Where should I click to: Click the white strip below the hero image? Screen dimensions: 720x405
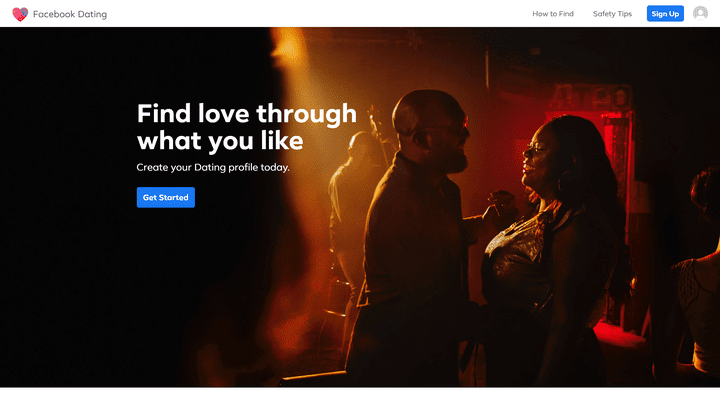(360, 396)
